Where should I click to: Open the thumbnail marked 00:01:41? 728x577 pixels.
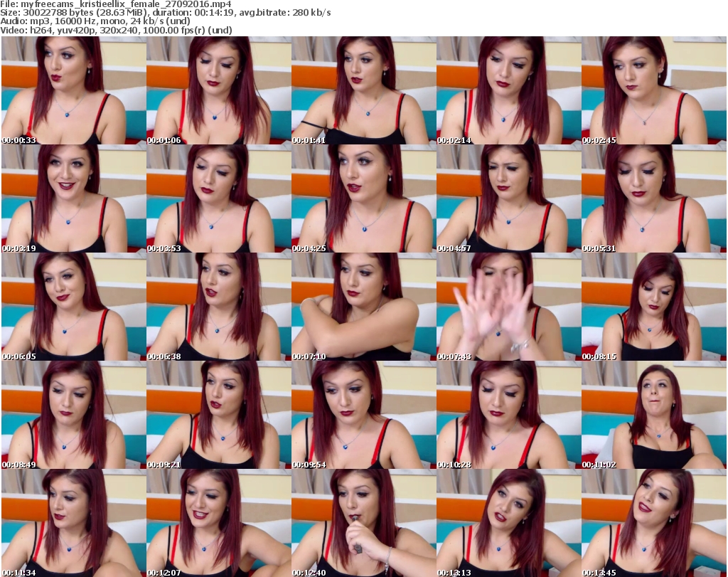[363, 90]
